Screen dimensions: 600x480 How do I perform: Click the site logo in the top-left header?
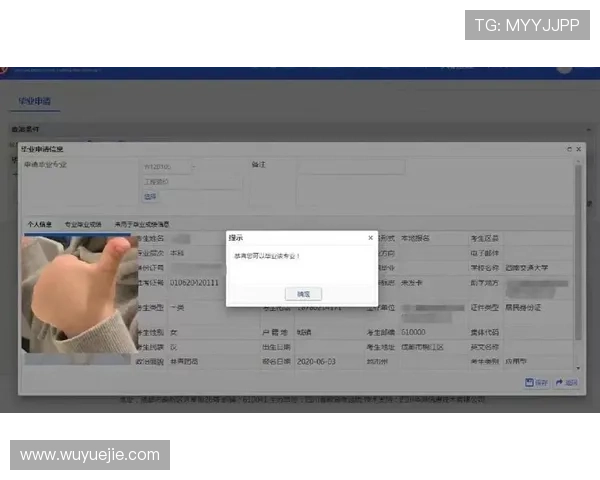pyautogui.click(x=6, y=70)
